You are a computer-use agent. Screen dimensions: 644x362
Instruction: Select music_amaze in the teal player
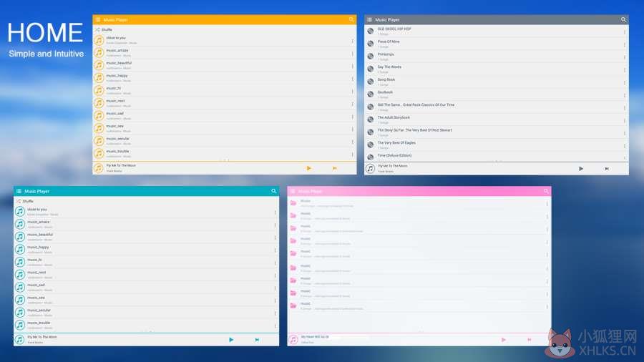(146, 224)
